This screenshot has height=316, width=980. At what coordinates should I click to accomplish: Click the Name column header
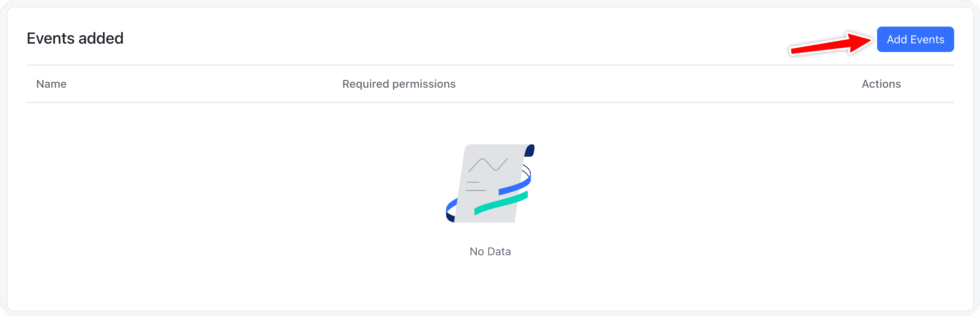pyautogui.click(x=51, y=84)
